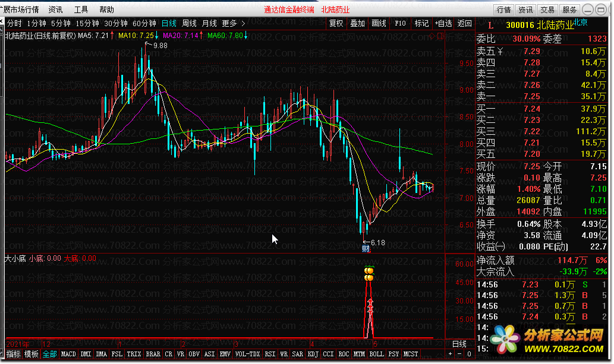Switch indicator to KDJ
This screenshot has height=364, width=614.
point(313,354)
